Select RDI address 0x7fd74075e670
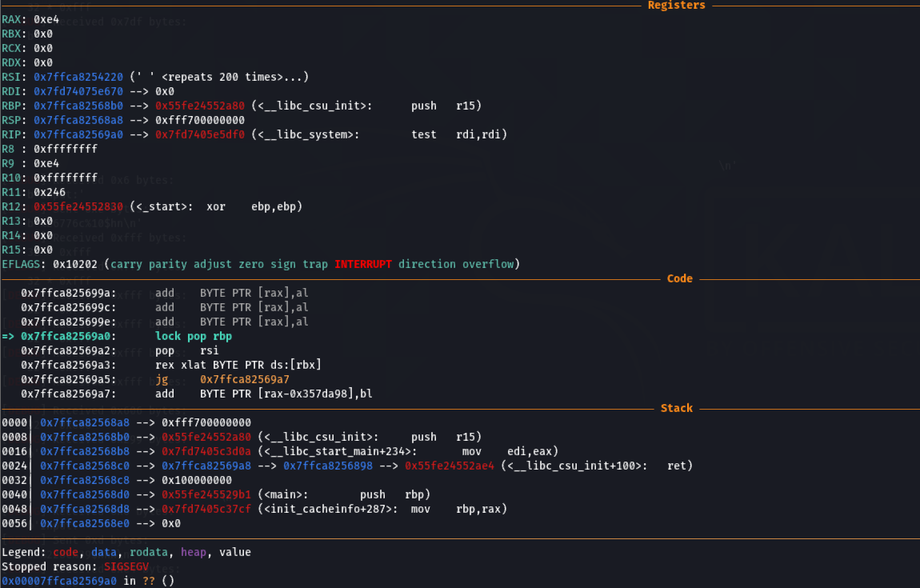This screenshot has width=920, height=588. pos(78,91)
